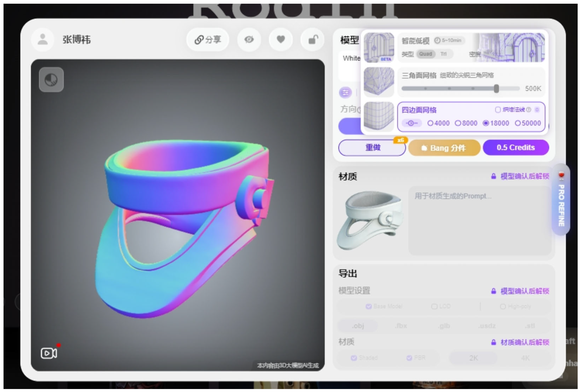Click the heart favorite icon
This screenshot has height=392, width=581.
281,39
